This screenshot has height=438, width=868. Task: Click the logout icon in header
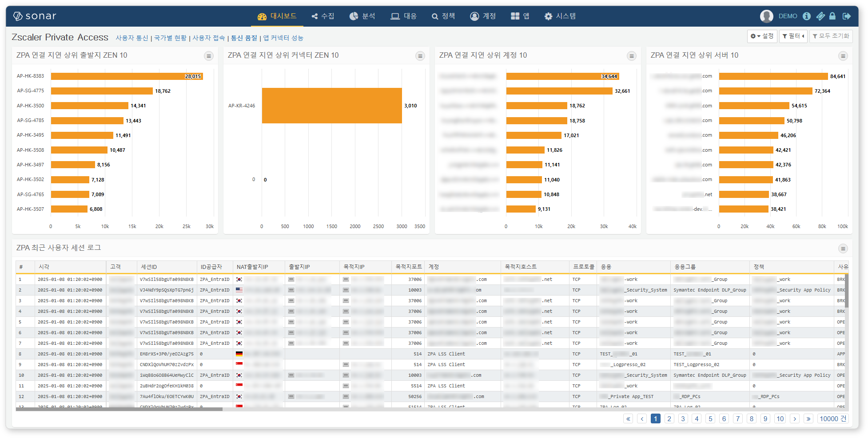[x=847, y=16]
